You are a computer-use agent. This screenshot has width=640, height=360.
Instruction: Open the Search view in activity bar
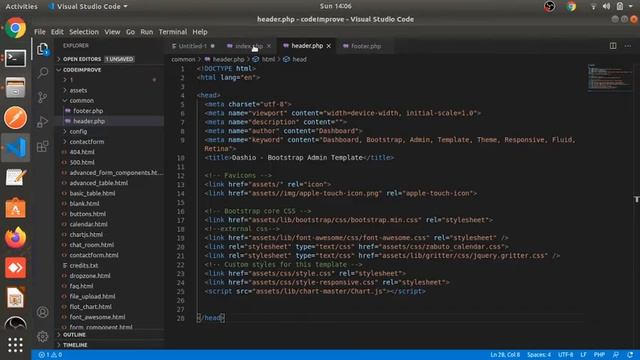43,73
